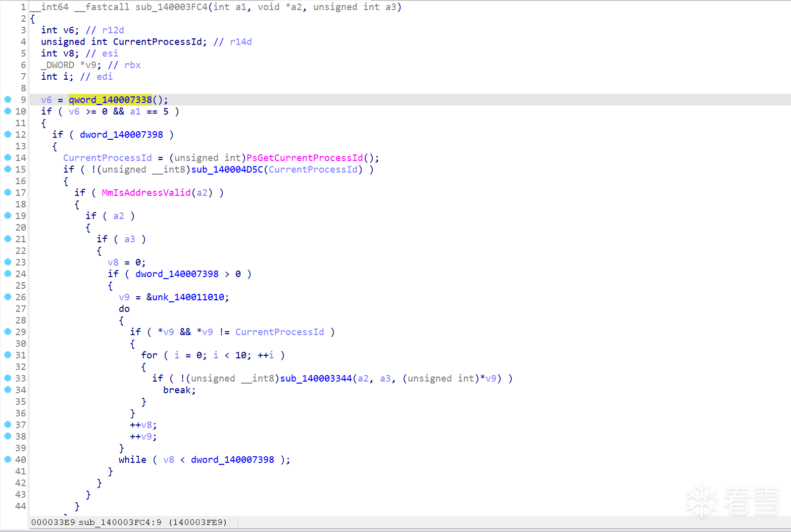Viewport: 791px width, 532px height.
Task: Click the blue marker at line 40
Action: [x=8, y=459]
